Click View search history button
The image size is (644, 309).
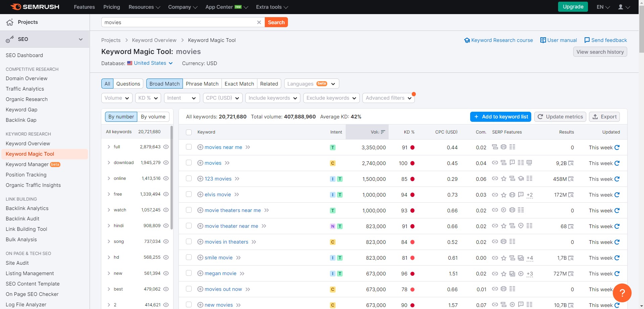(x=600, y=52)
